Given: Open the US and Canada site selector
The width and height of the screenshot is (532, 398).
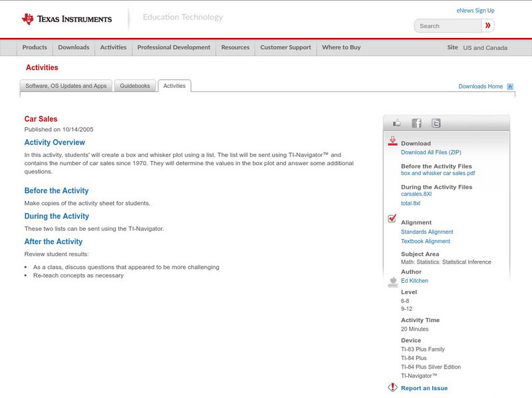Looking at the screenshot, I should coord(485,48).
